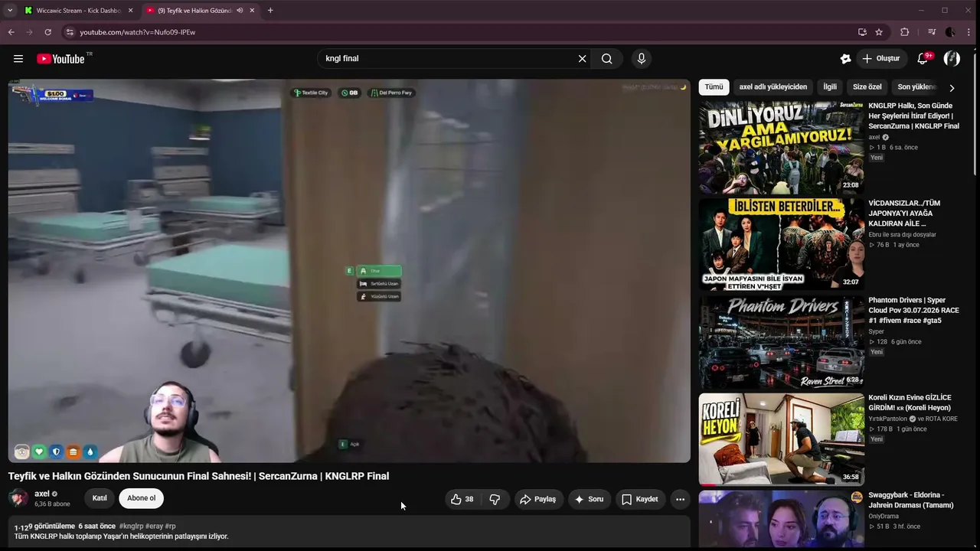Select the Tümü filter chip
This screenshot has width=980, height=551.
click(x=714, y=87)
